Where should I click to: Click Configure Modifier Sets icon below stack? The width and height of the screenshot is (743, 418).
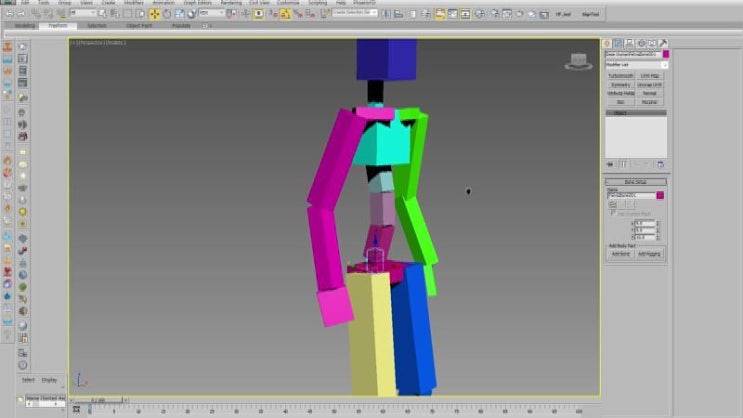pyautogui.click(x=661, y=164)
